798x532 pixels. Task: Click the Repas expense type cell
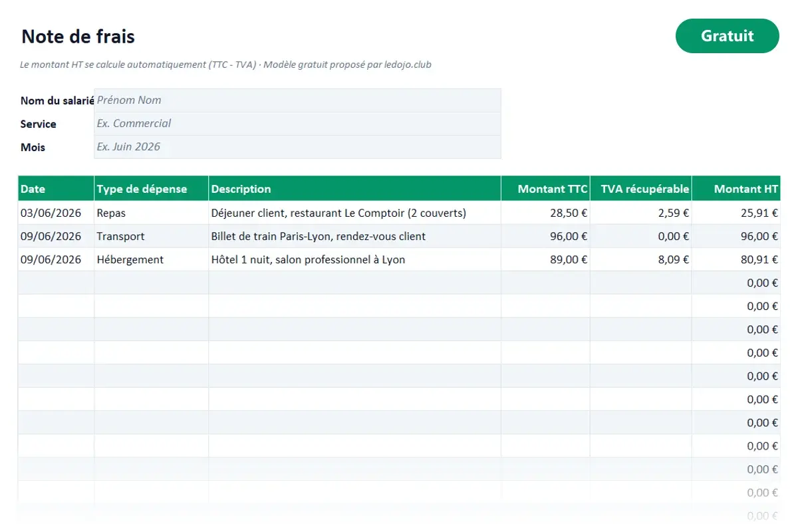click(151, 213)
